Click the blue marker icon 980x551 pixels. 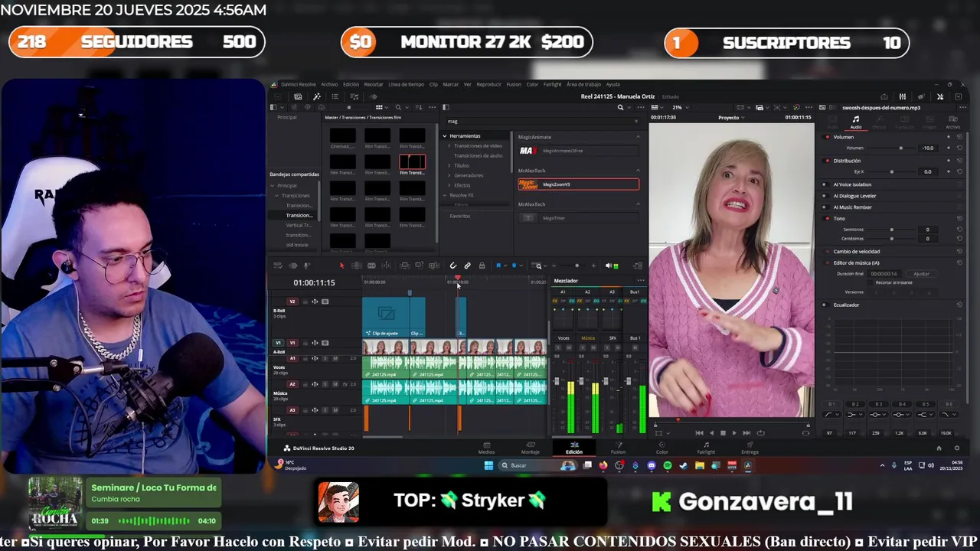pos(514,266)
